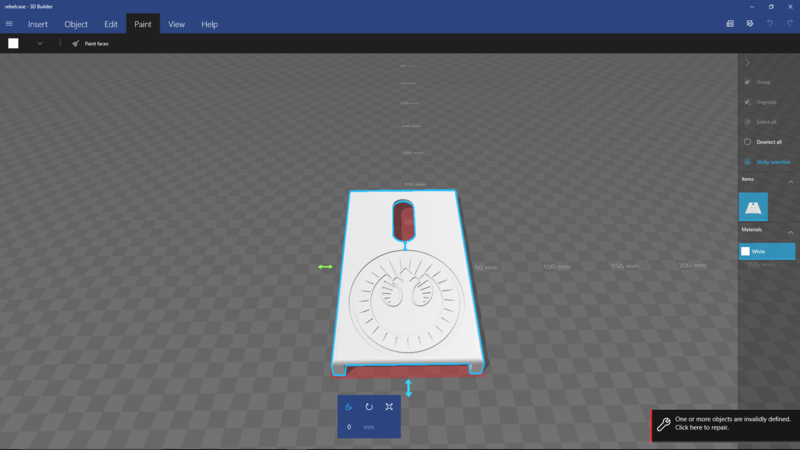
Task: Click Deselect all
Action: pos(763,142)
